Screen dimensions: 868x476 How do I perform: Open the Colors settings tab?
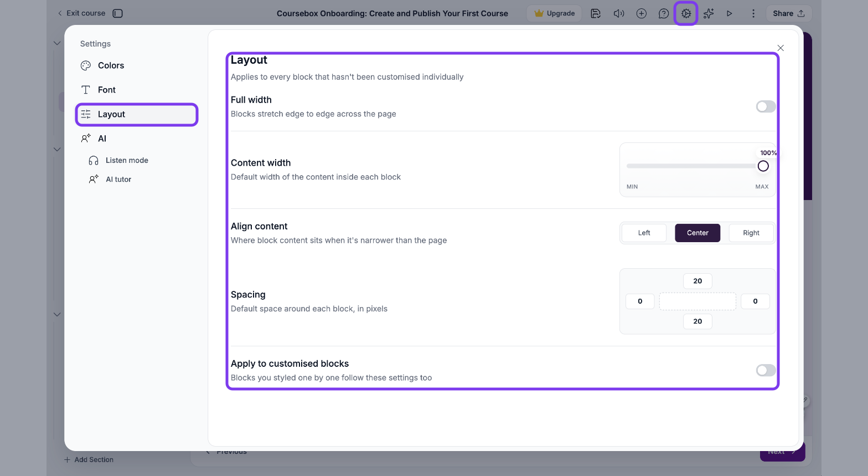pyautogui.click(x=136, y=65)
